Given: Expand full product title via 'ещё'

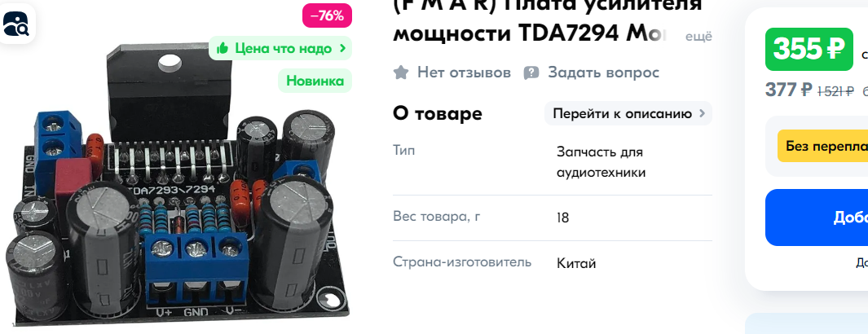Looking at the screenshot, I should point(698,37).
